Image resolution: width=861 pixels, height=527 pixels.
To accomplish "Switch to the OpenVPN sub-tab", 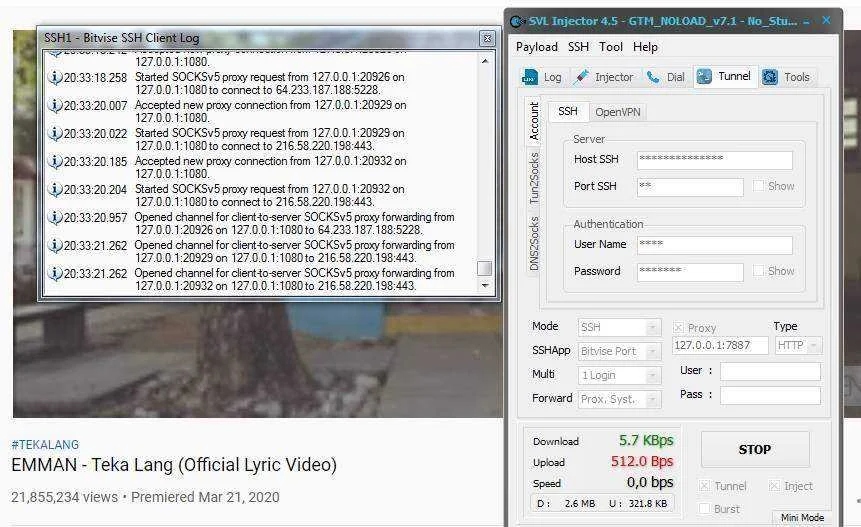I will tap(618, 112).
